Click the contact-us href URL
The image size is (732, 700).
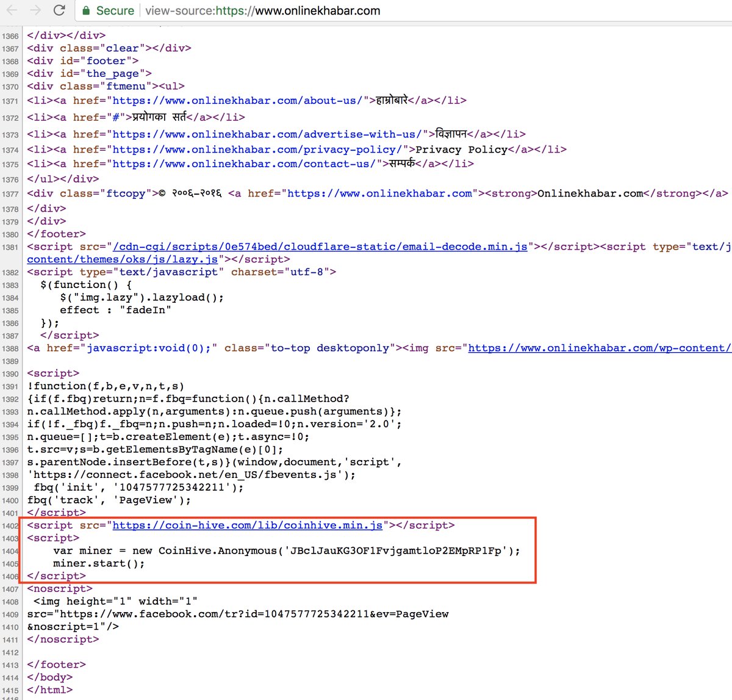pos(244,164)
